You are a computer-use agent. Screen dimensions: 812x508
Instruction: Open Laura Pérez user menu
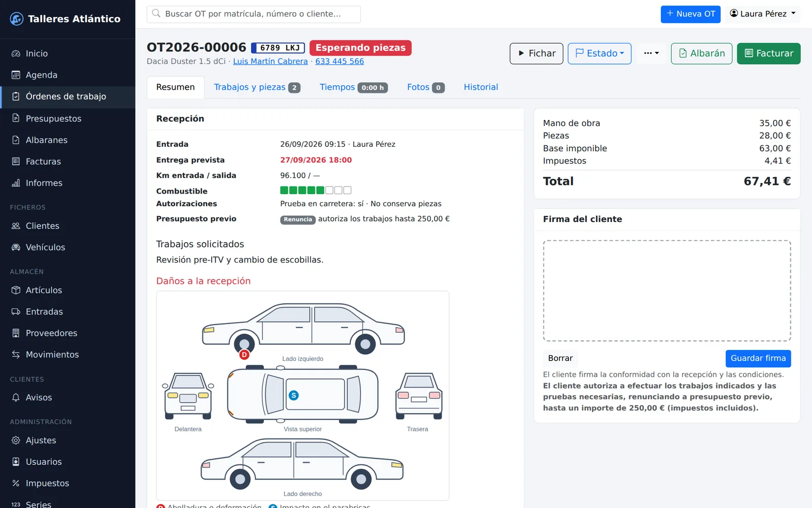coord(763,14)
